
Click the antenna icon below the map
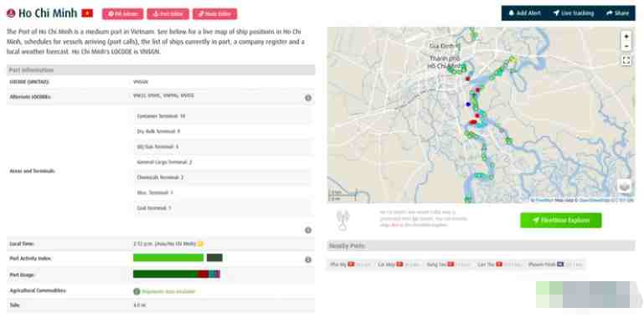coord(343,220)
